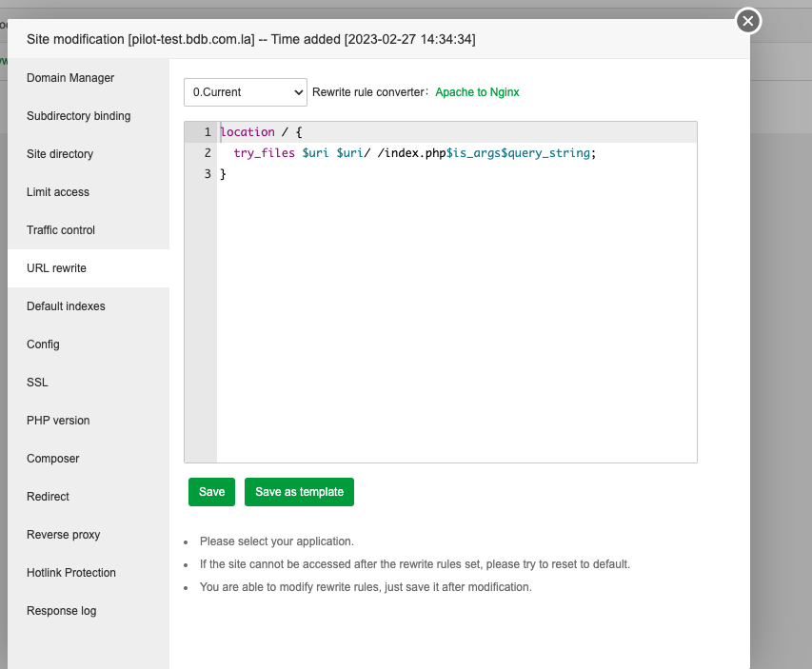Open the Config tab
This screenshot has width=812, height=669.
[x=43, y=344]
